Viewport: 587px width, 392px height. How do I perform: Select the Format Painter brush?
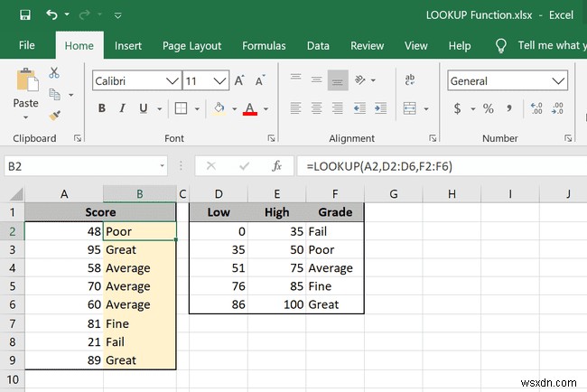[55, 116]
